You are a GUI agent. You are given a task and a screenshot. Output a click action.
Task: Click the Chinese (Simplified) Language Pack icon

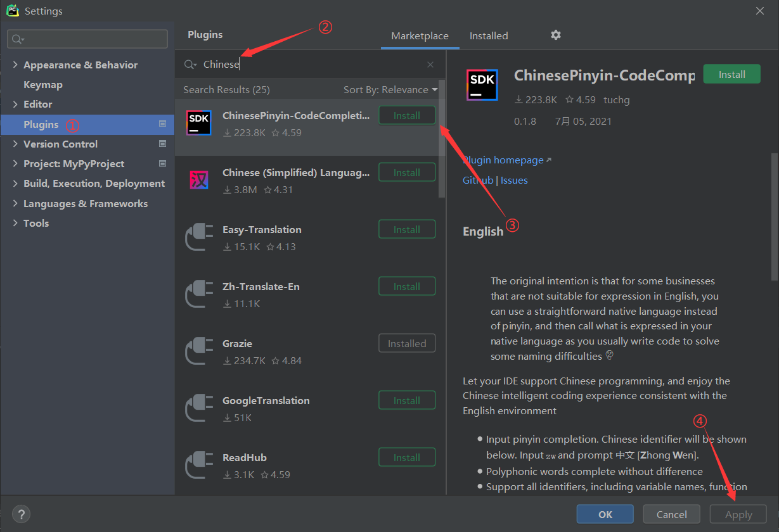click(199, 180)
